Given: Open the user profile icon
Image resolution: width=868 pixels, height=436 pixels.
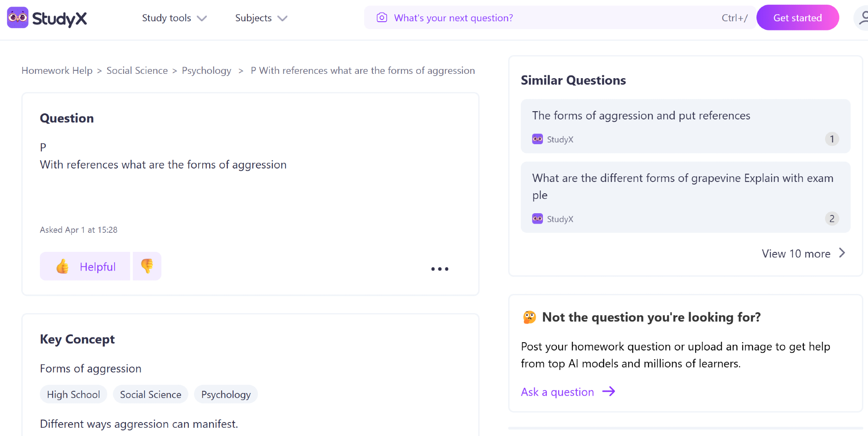Looking at the screenshot, I should 863,18.
